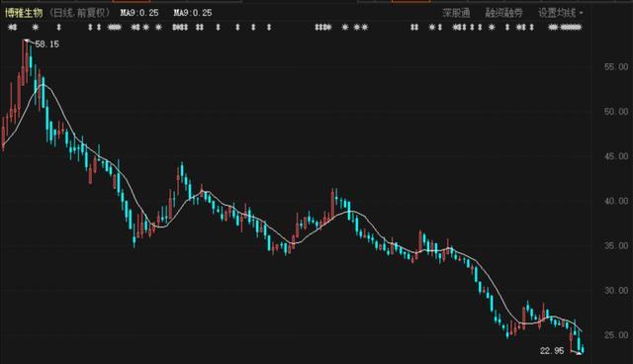Image resolution: width=633 pixels, height=364 pixels.
Task: Click the star event marker above the 58.15 peak
Action: 36,28
